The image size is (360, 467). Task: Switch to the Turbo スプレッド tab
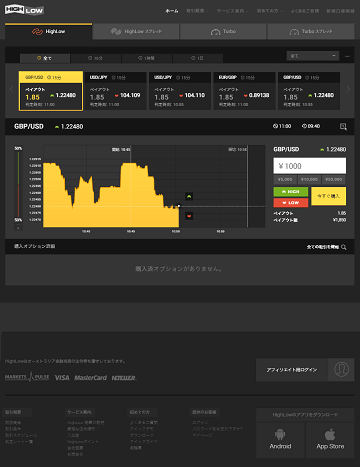(311, 31)
